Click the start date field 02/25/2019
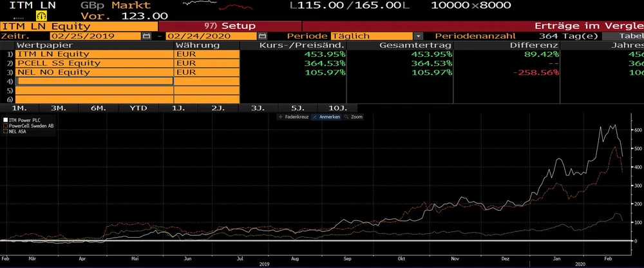Screen dimensions: 644x268 point(95,37)
